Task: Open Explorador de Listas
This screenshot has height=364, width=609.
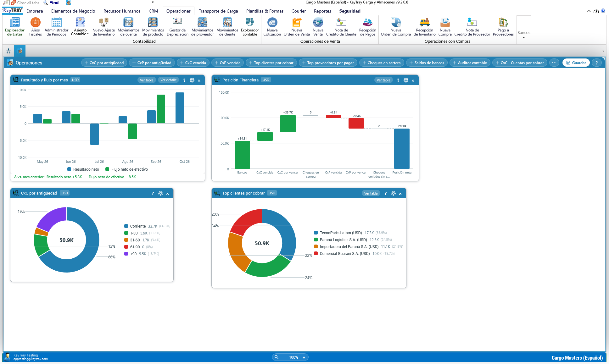Action: (x=15, y=27)
